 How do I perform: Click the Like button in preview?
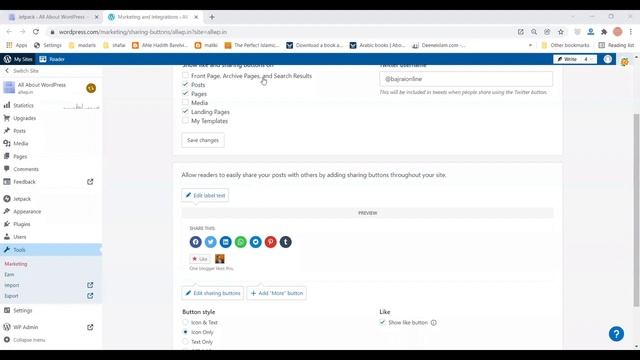(x=200, y=259)
